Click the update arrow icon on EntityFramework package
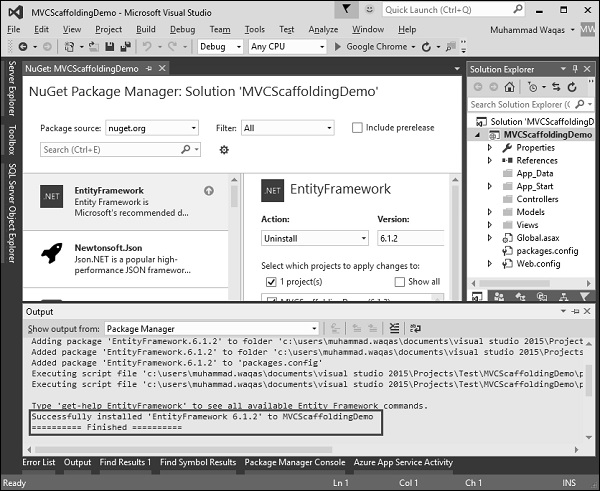 click(208, 191)
